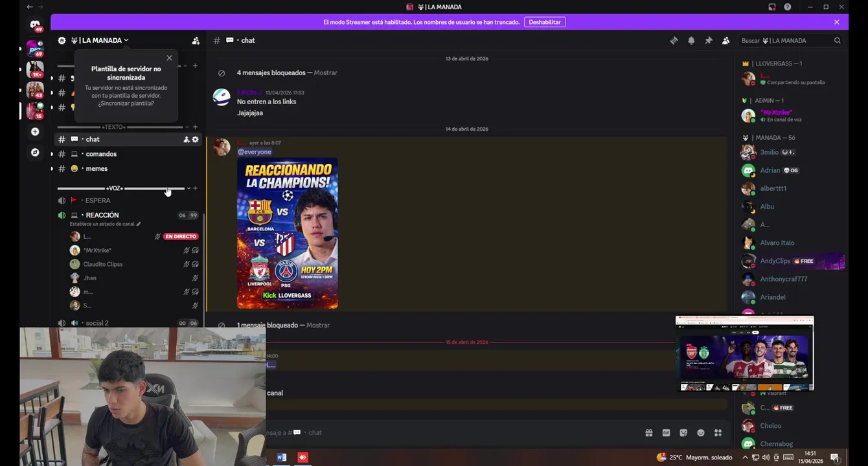This screenshot has width=868, height=466.
Task: Click the Add a Server plus icon
Action: pyautogui.click(x=35, y=131)
